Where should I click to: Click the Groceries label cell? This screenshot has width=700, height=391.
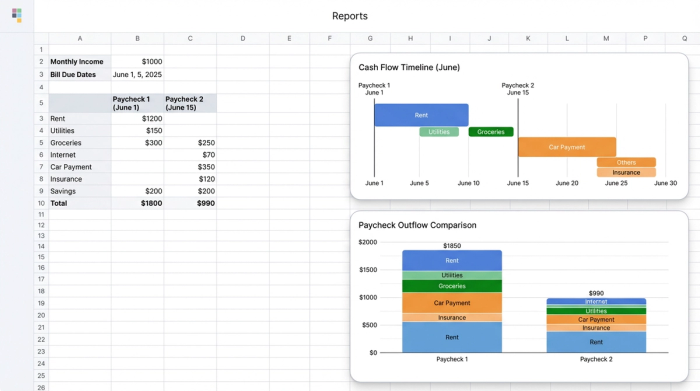[x=80, y=143]
